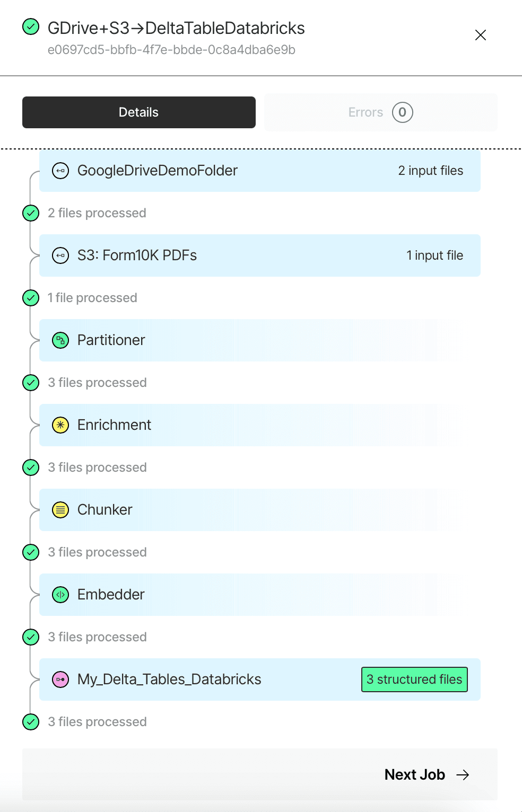
Task: Click the yellow Chunker lines icon
Action: point(60,510)
